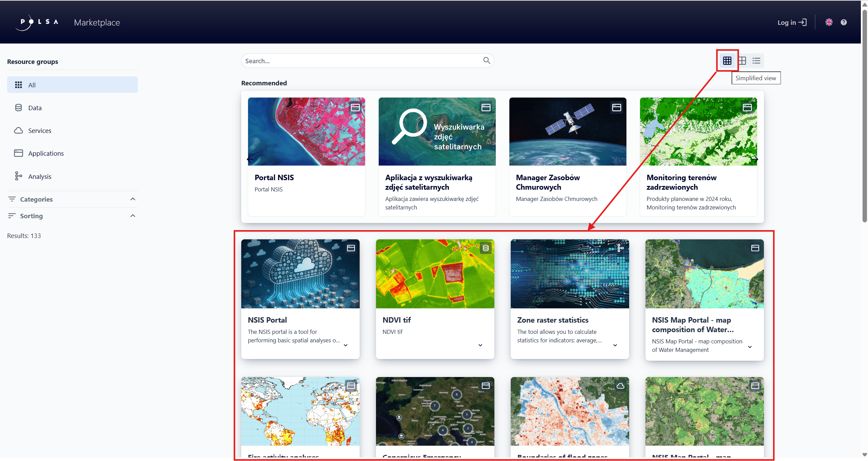The width and height of the screenshot is (868, 461).
Task: Expand Zone raster statistics card chevron
Action: 615,345
